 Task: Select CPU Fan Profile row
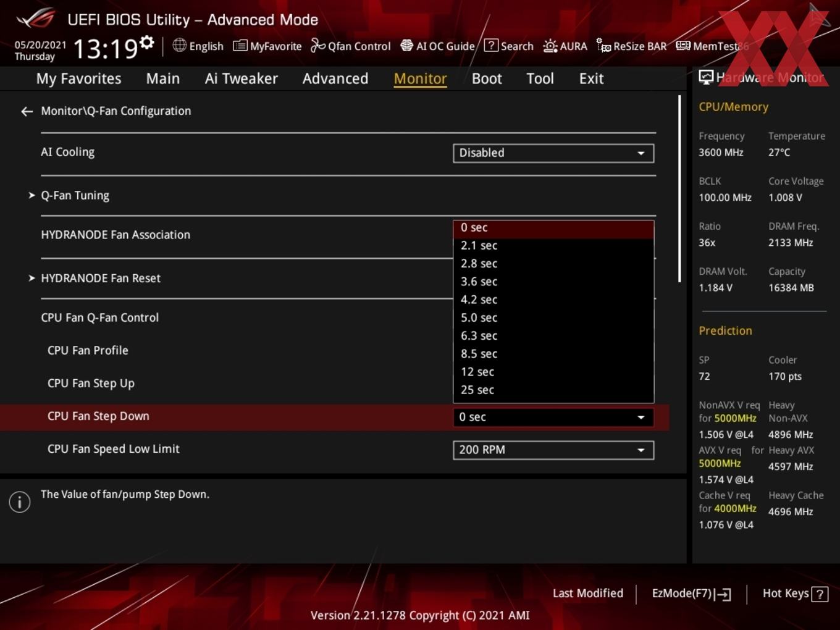pos(88,350)
